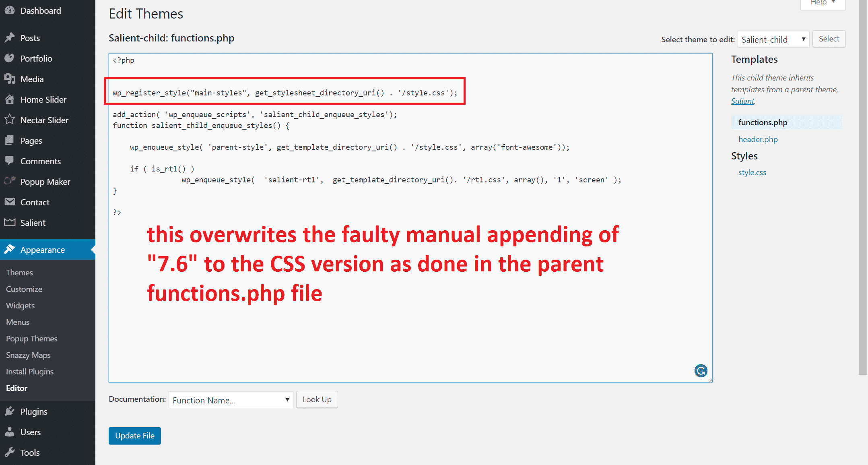Image resolution: width=868 pixels, height=465 pixels.
Task: Follow the Salient parent theme link
Action: 742,101
